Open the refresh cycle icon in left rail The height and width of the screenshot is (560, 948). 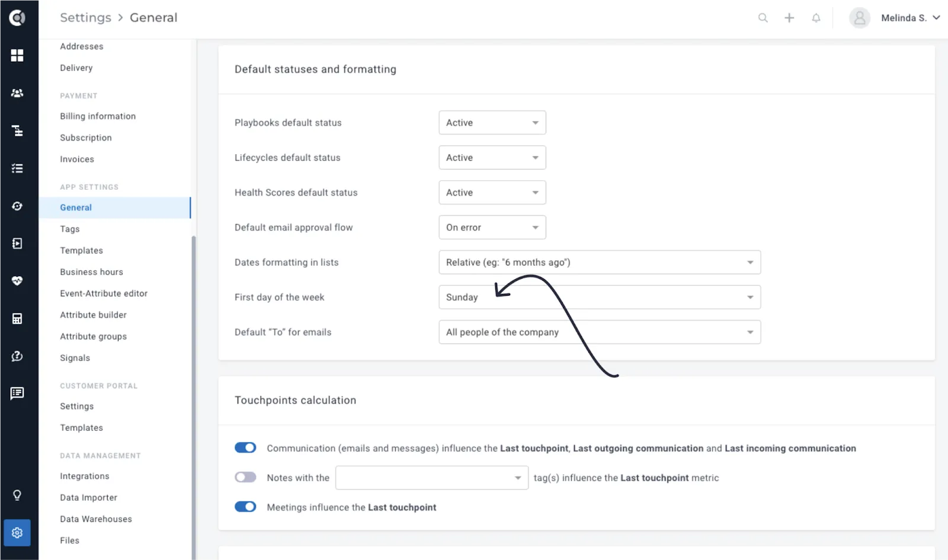pos(17,206)
